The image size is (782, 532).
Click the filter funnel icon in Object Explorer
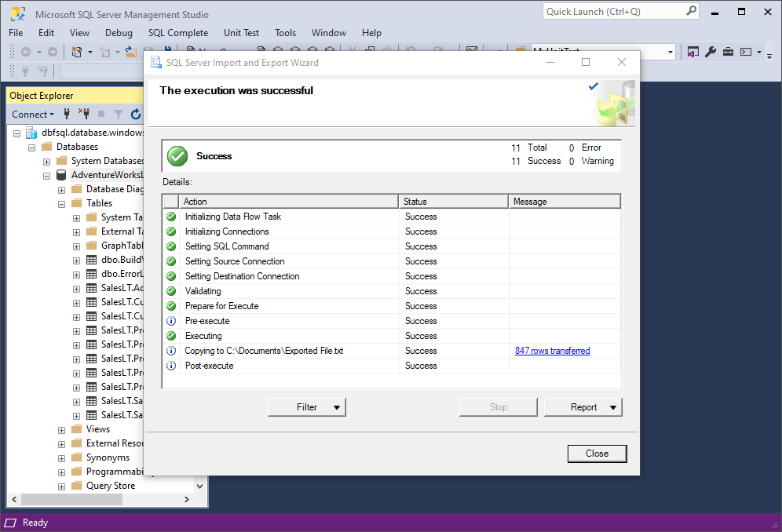pos(119,115)
